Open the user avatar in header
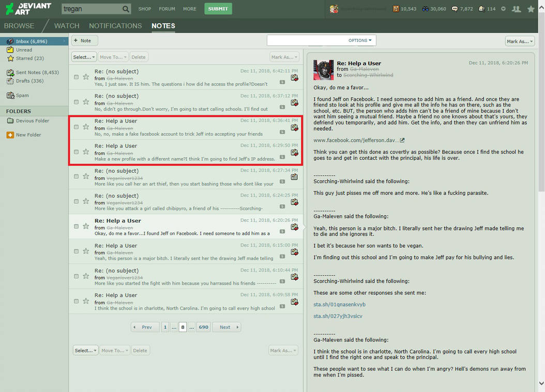 [334, 9]
